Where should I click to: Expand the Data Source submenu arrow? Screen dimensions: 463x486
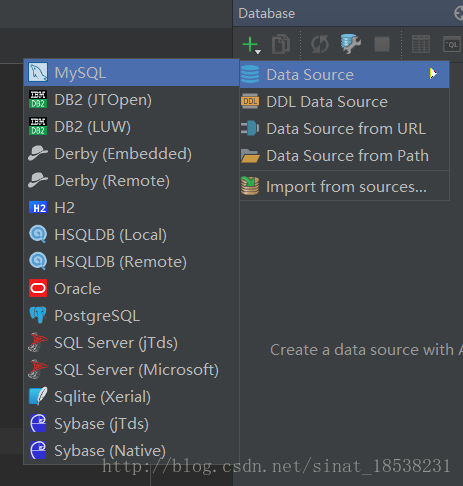click(433, 74)
